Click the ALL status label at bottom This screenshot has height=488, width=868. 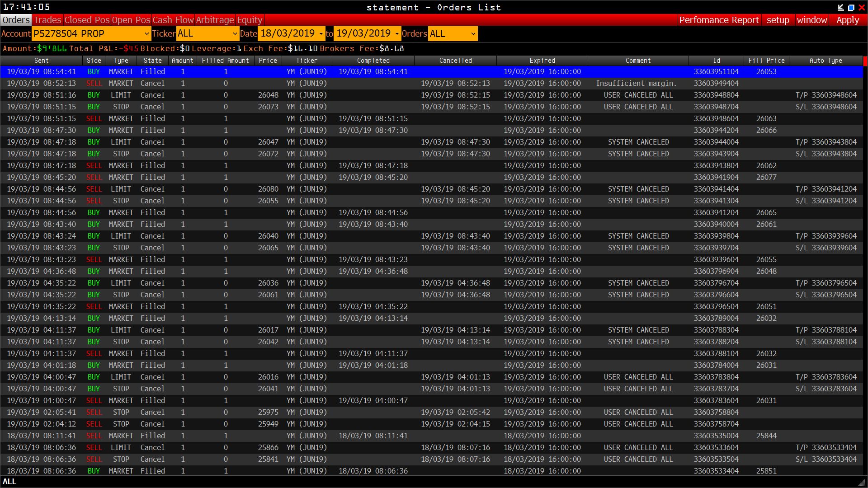point(9,482)
